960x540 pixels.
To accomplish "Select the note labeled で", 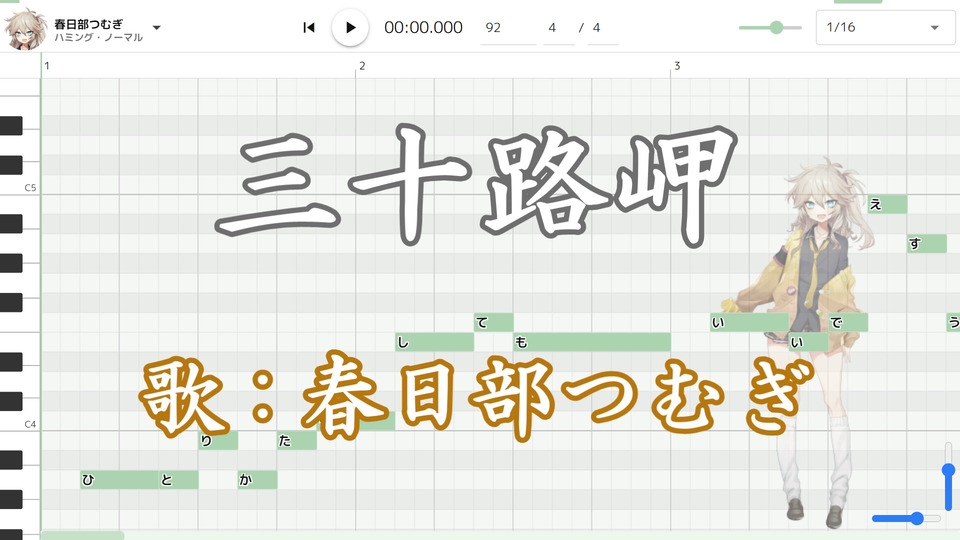I will tap(848, 323).
